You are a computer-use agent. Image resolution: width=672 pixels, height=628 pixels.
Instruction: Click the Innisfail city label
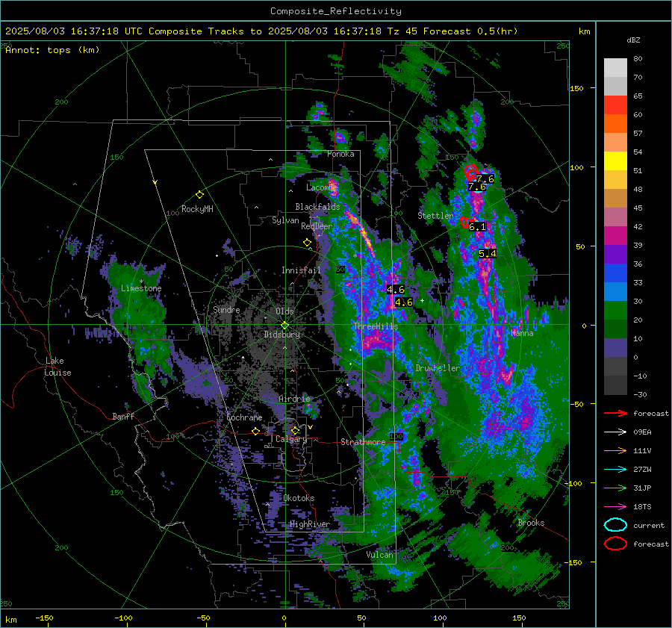[301, 270]
